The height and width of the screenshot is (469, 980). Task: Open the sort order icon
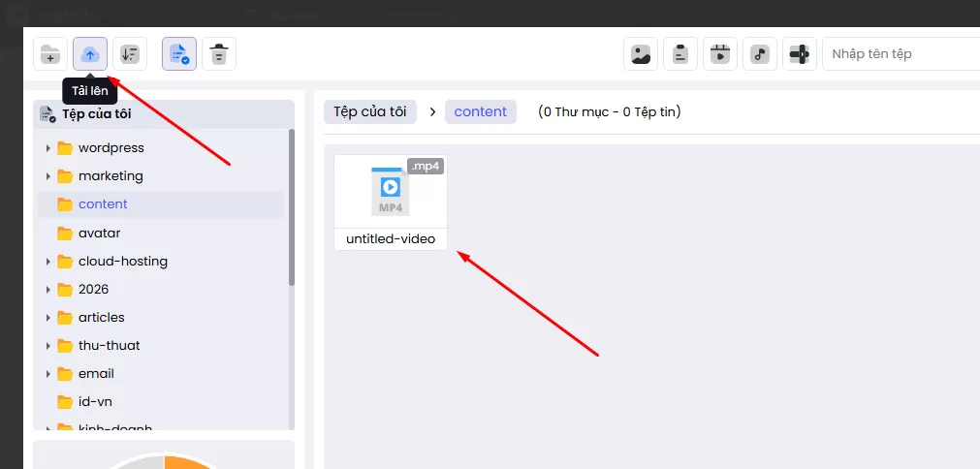(x=130, y=54)
